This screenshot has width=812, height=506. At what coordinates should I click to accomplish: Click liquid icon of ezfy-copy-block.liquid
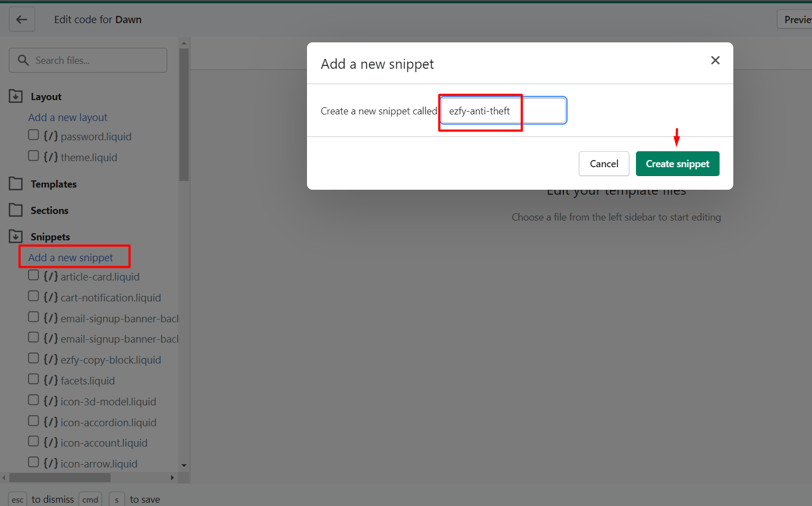(x=51, y=359)
